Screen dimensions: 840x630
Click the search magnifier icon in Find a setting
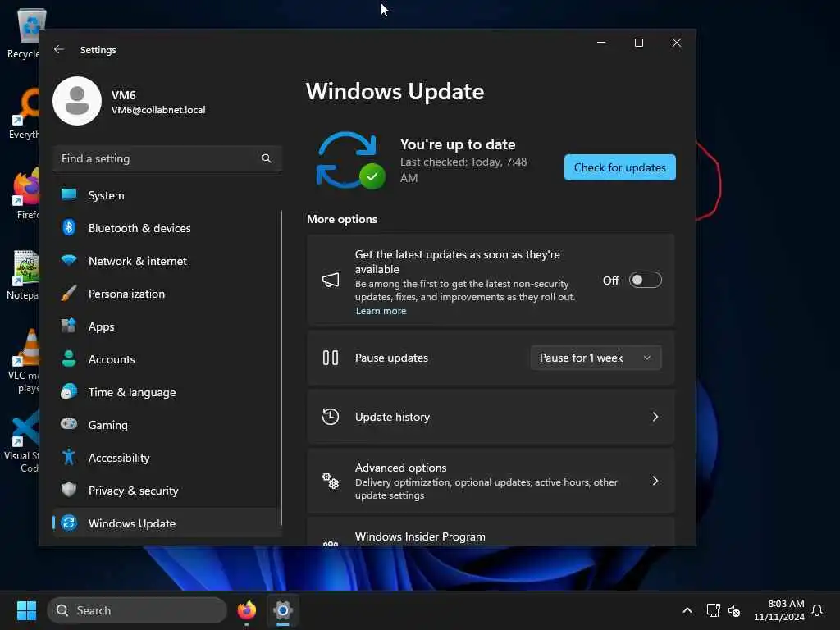tap(267, 158)
